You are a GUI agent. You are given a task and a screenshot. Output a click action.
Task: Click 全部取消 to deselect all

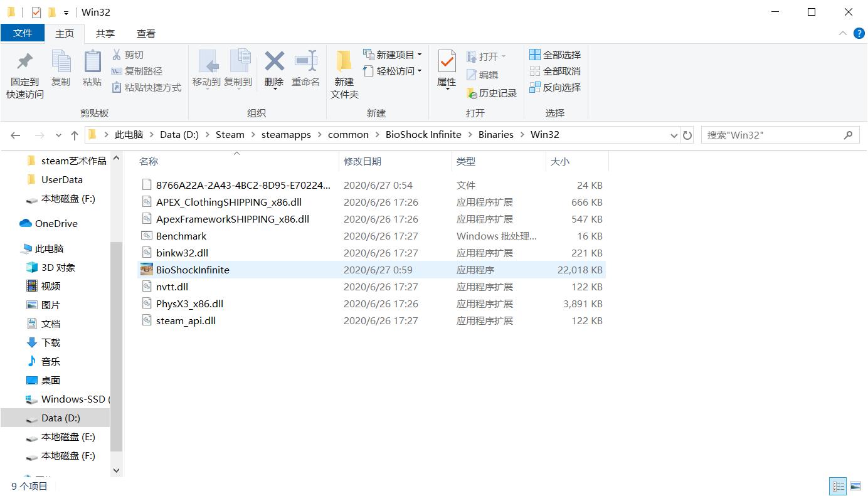[555, 71]
